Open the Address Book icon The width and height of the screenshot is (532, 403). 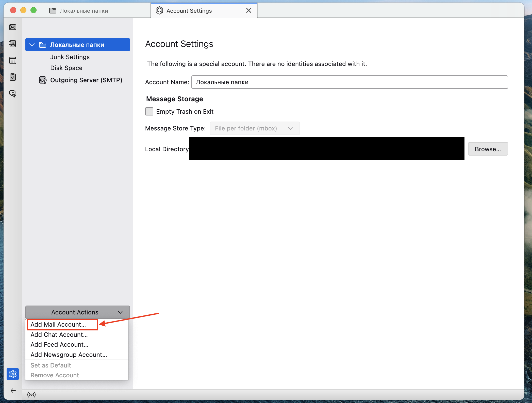[13, 44]
